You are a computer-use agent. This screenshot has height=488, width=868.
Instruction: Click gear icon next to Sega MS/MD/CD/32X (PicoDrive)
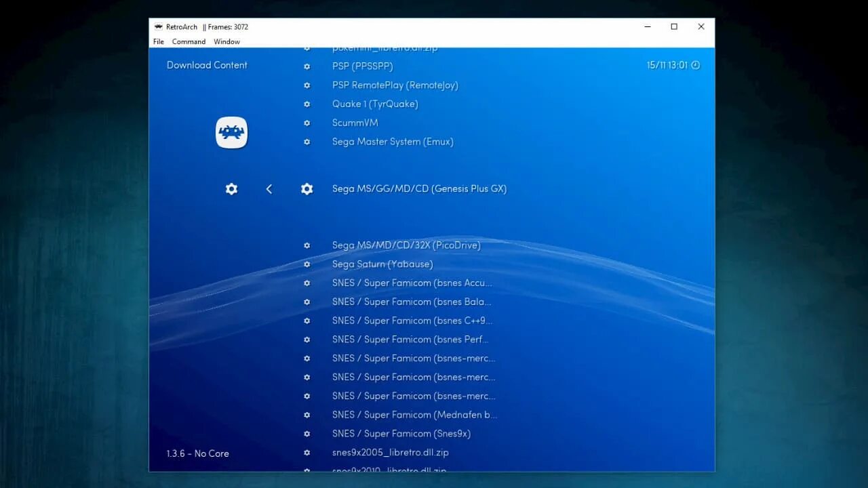(x=307, y=245)
